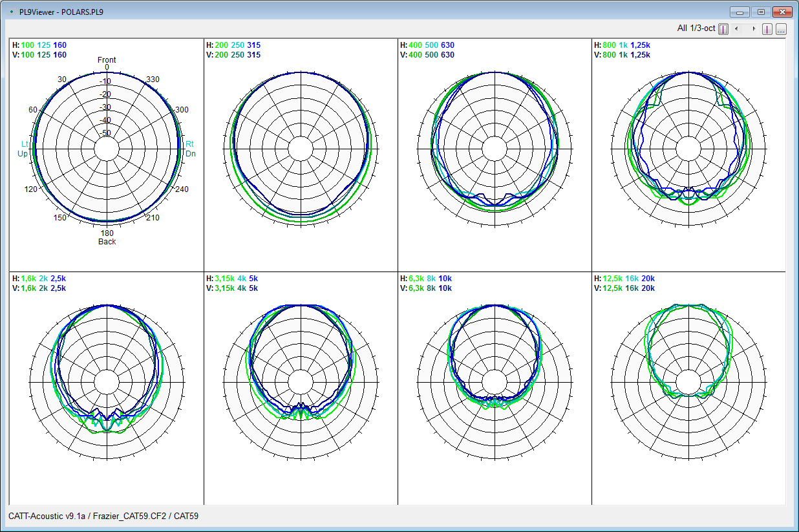Screen dimensions: 799x532
Task: Click the CATT-Acoustic v9.1a status bar text
Action: (x=103, y=516)
